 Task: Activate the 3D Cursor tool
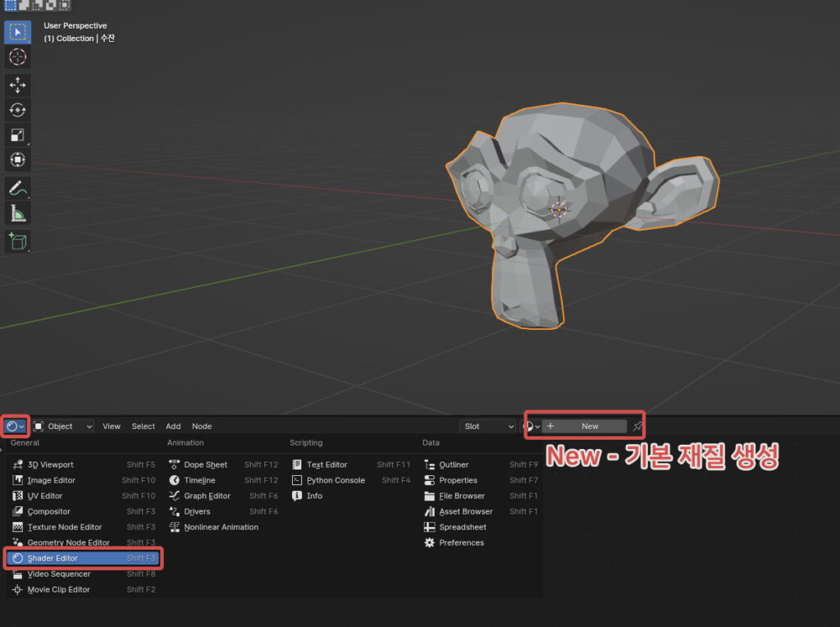(17, 57)
